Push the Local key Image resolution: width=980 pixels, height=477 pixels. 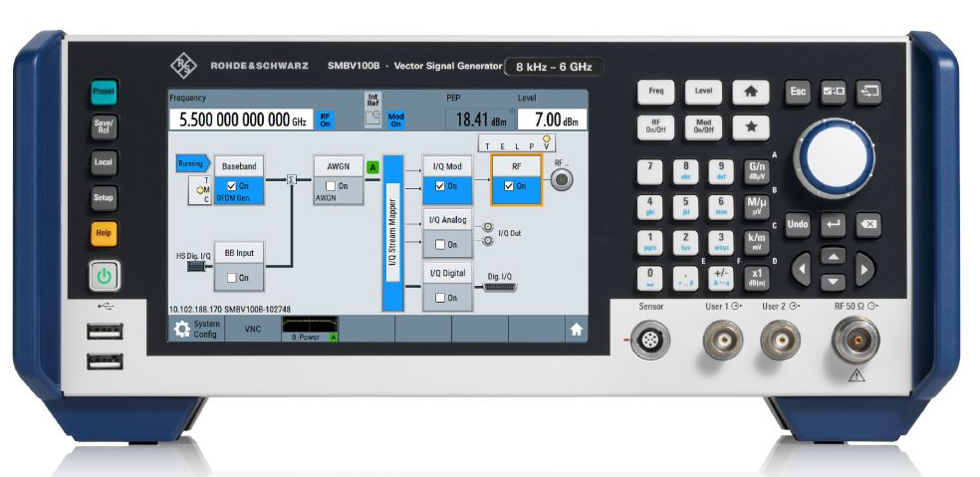(x=104, y=162)
